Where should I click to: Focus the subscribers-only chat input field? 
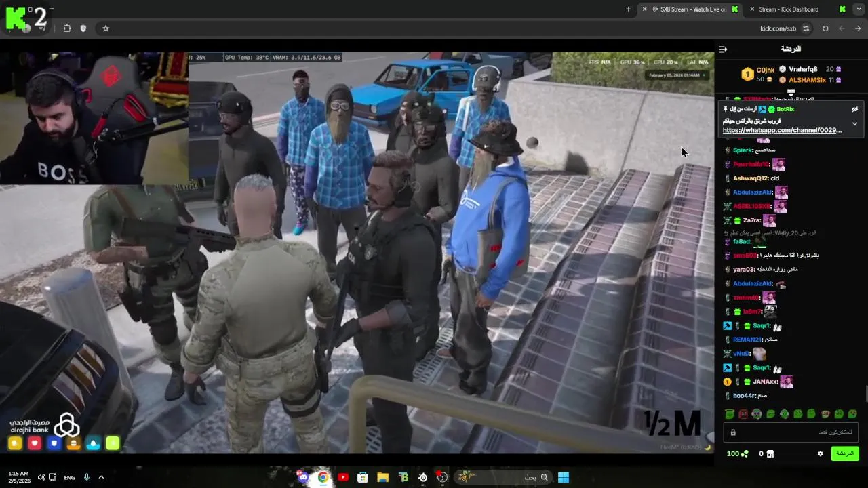[x=791, y=432]
